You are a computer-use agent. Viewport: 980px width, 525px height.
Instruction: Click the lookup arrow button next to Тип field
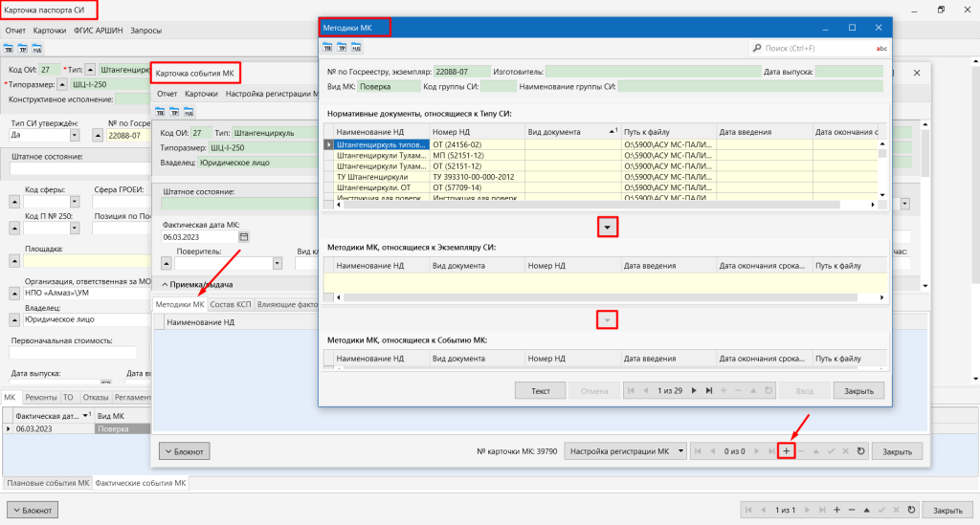91,70
